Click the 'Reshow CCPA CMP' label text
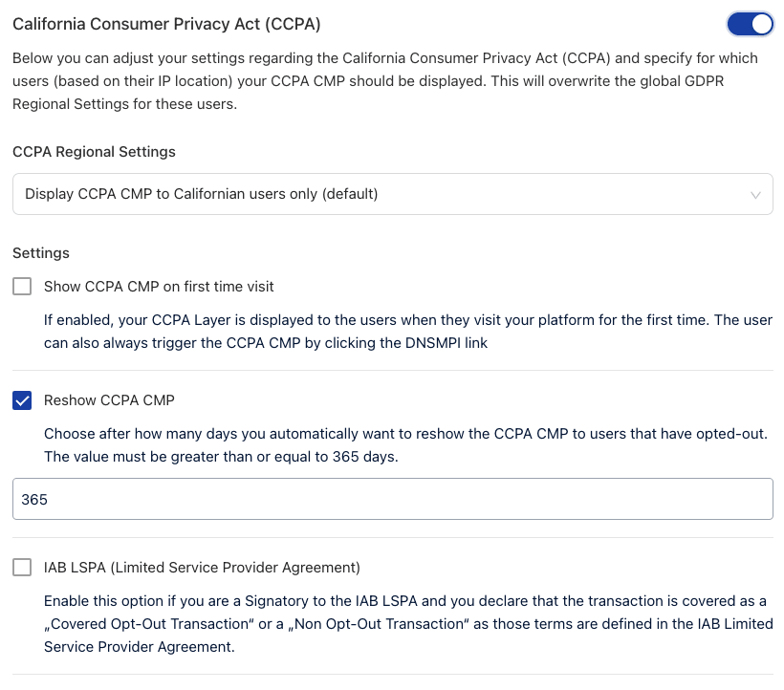 [109, 399]
